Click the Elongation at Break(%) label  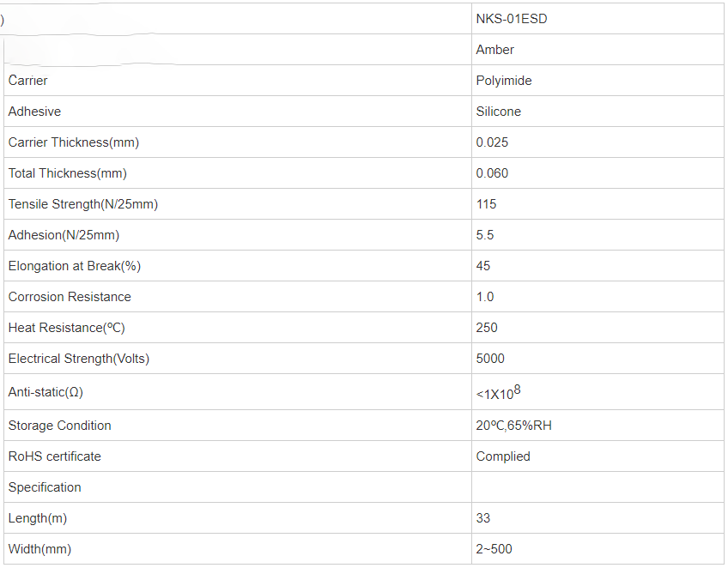click(x=75, y=266)
